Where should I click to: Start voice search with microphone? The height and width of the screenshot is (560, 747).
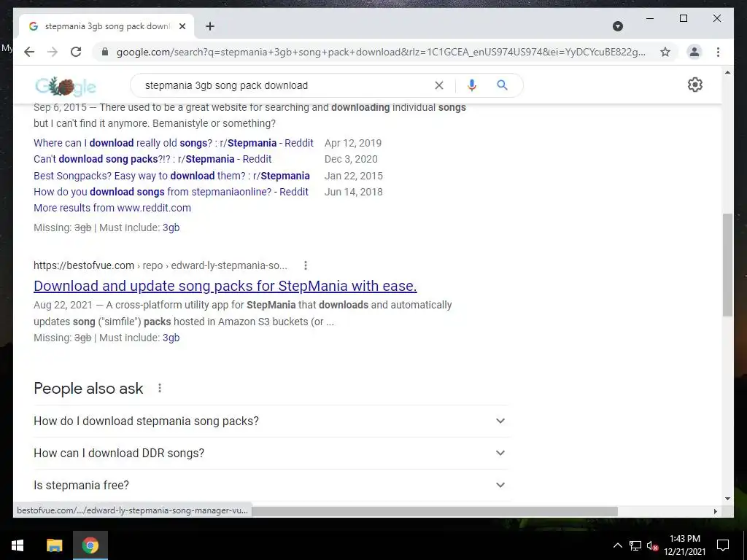click(x=472, y=85)
